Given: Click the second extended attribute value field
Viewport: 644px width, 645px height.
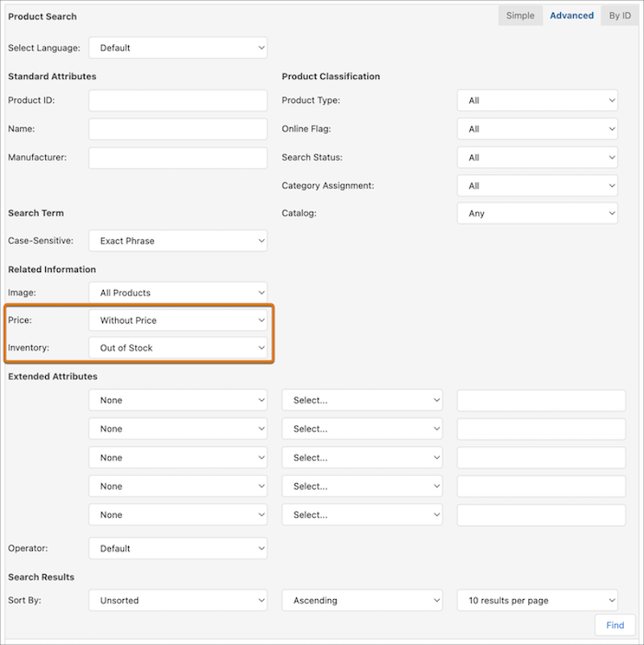Looking at the screenshot, I should coord(541,429).
